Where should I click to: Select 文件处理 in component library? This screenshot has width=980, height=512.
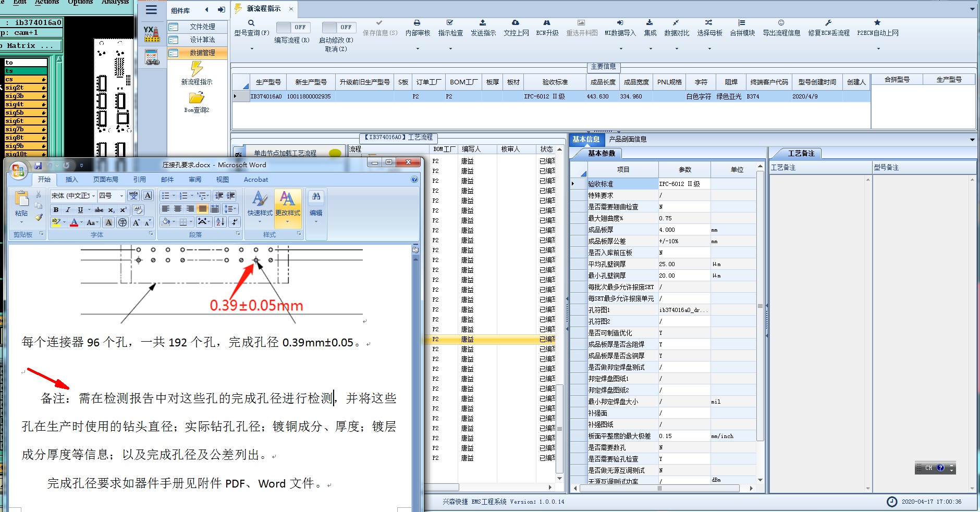click(x=198, y=27)
